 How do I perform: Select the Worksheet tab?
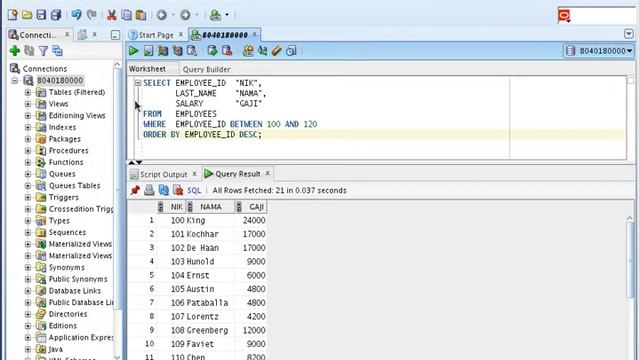pyautogui.click(x=147, y=69)
